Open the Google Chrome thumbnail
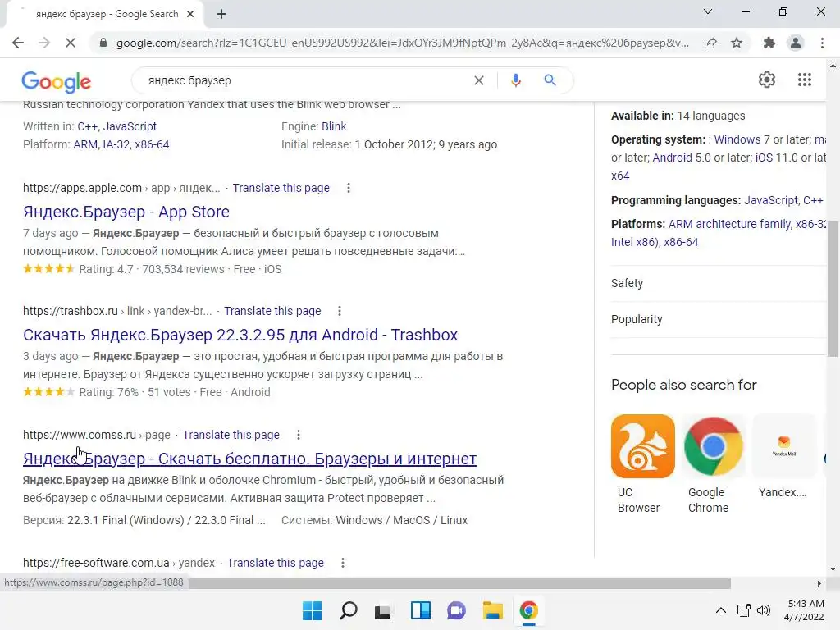840x630 pixels. [x=713, y=445]
